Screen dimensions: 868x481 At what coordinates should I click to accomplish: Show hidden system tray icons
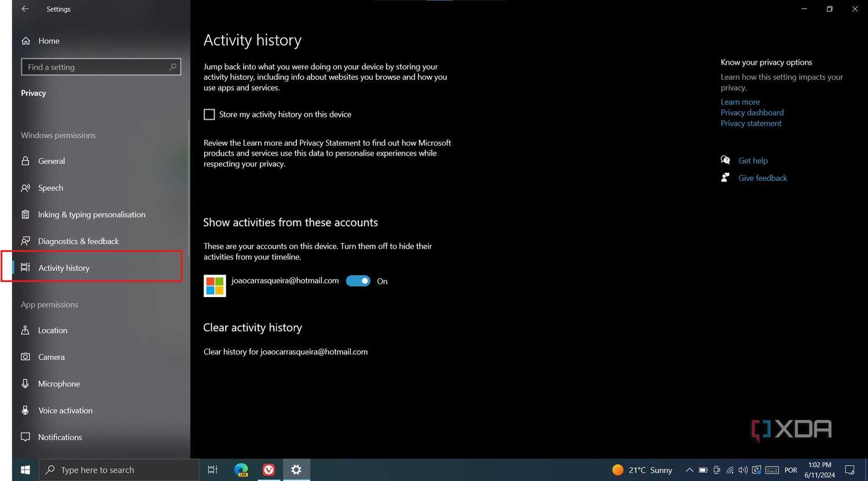coord(689,470)
